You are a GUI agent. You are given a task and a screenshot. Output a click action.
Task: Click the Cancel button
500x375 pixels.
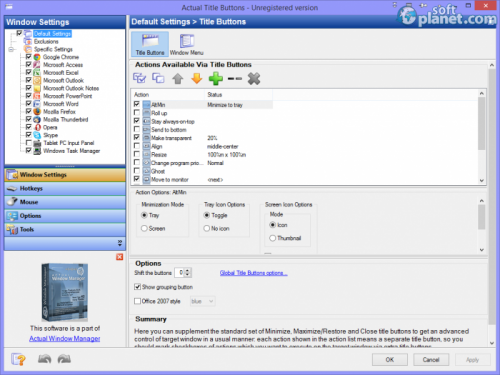click(431, 360)
